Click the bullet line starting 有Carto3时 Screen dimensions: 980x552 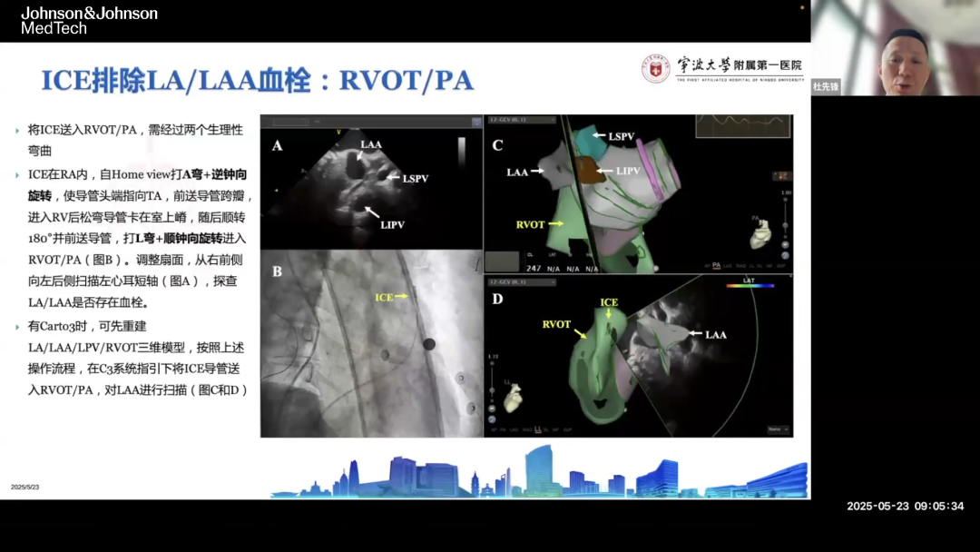pos(87,326)
